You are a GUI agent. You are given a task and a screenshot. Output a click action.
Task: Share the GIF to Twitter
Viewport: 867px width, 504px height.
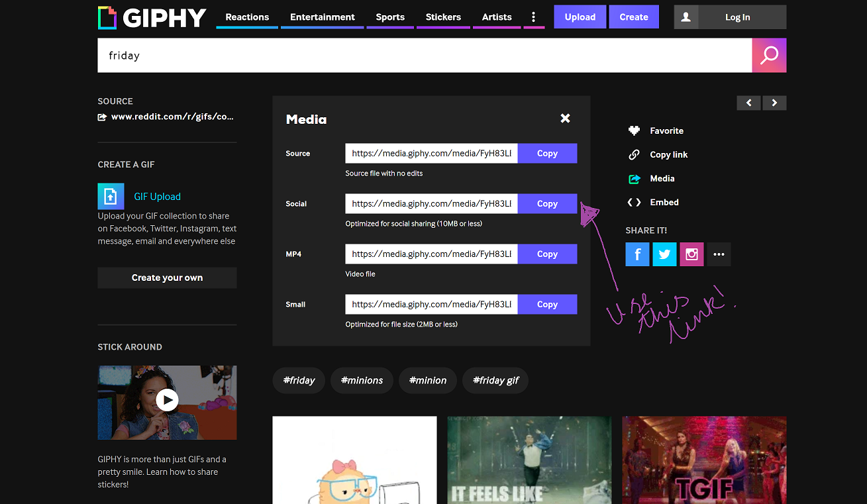tap(664, 254)
